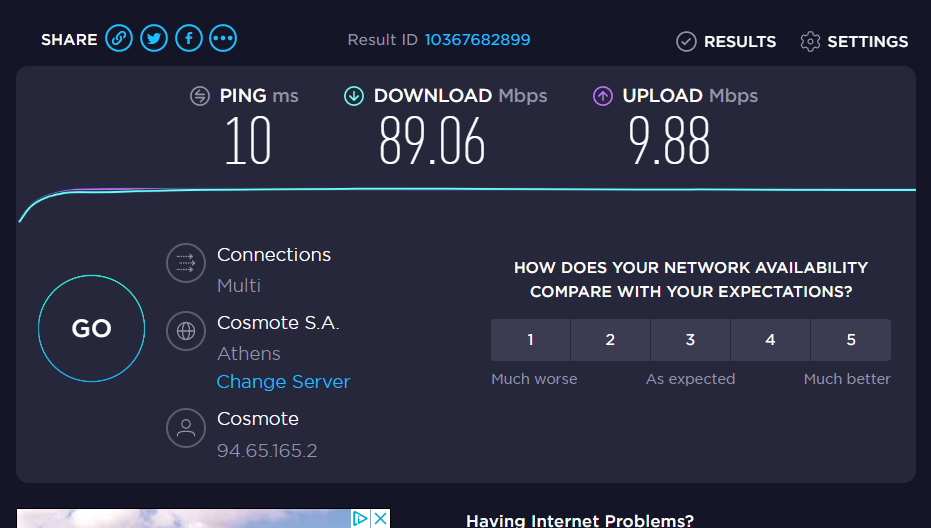931x528 pixels.
Task: Select rating 4 on the scale
Action: coord(771,340)
